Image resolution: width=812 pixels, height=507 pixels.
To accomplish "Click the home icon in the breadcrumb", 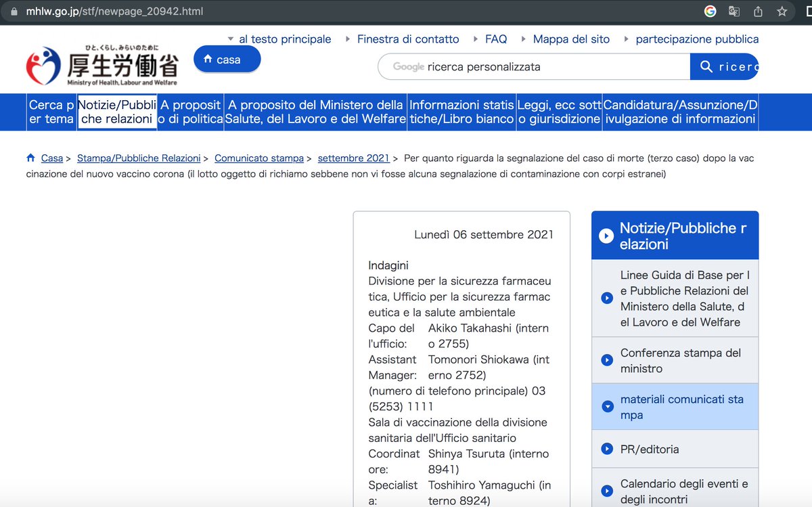I will coord(30,158).
